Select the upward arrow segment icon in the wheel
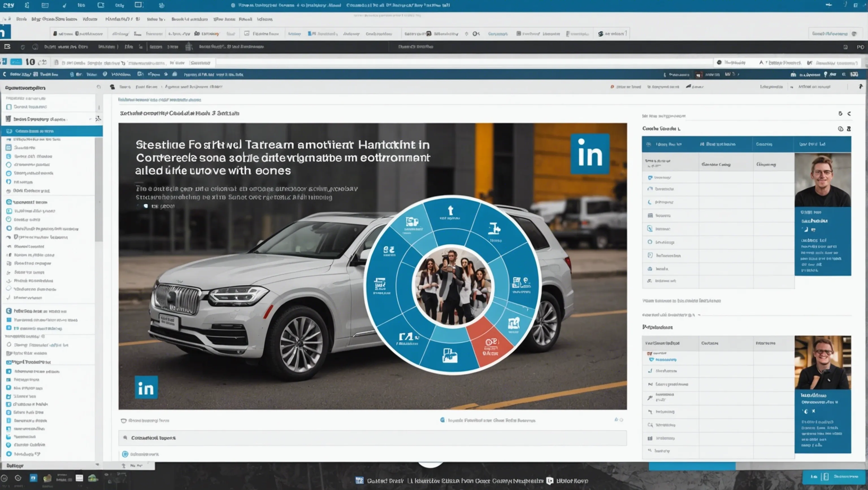Viewport: 868px width, 490px height. coord(450,211)
